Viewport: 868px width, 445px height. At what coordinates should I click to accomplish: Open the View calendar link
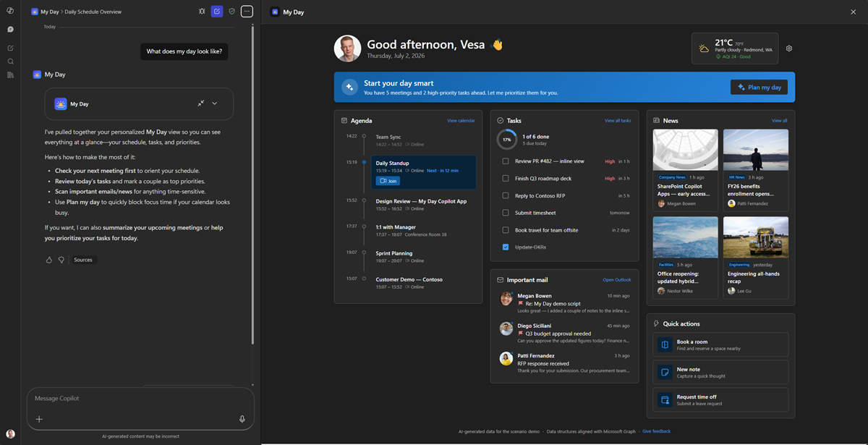coord(461,121)
